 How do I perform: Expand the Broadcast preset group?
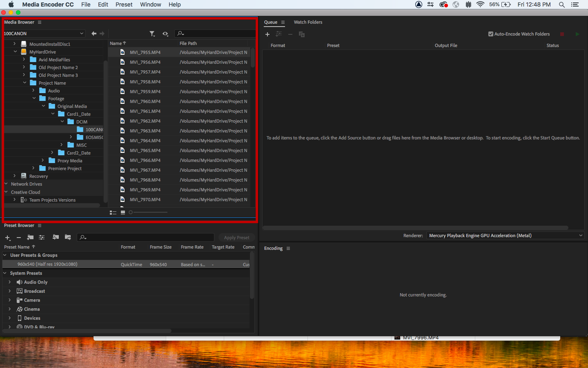coord(9,291)
